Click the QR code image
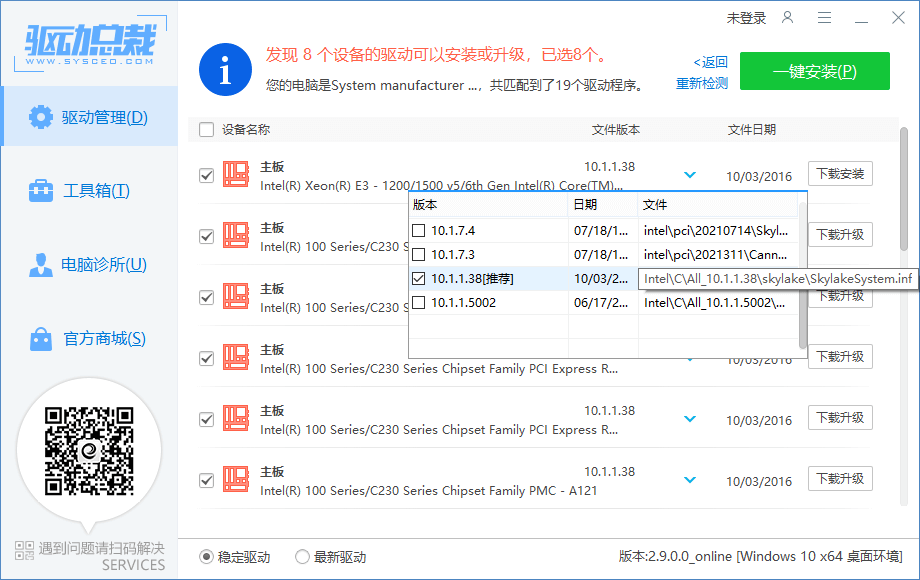Screen dimensions: 920x580 (x=89, y=452)
